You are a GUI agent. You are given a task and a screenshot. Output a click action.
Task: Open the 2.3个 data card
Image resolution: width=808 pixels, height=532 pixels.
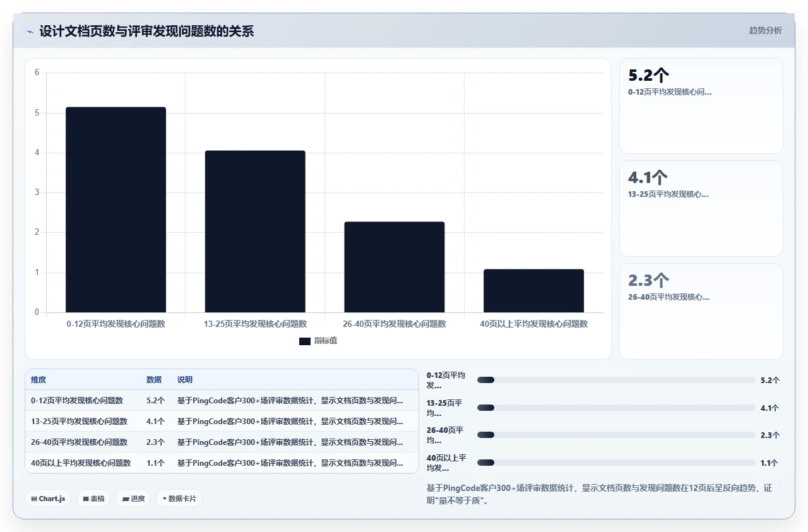click(x=701, y=311)
